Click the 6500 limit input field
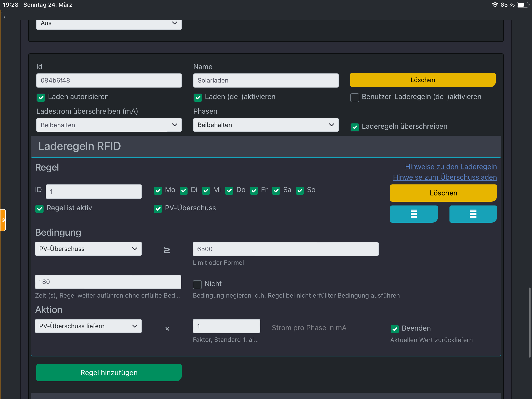The width and height of the screenshot is (532, 399). click(x=285, y=249)
